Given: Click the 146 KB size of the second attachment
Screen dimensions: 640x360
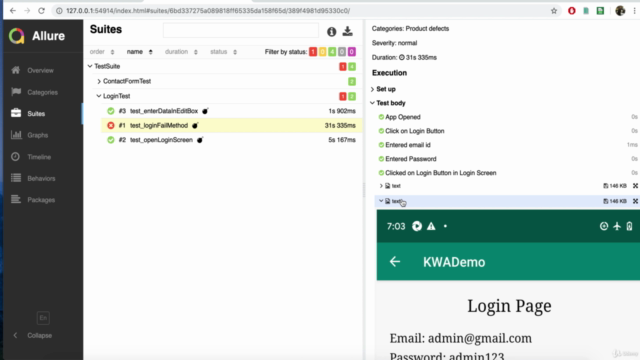Looking at the screenshot, I should point(615,201).
